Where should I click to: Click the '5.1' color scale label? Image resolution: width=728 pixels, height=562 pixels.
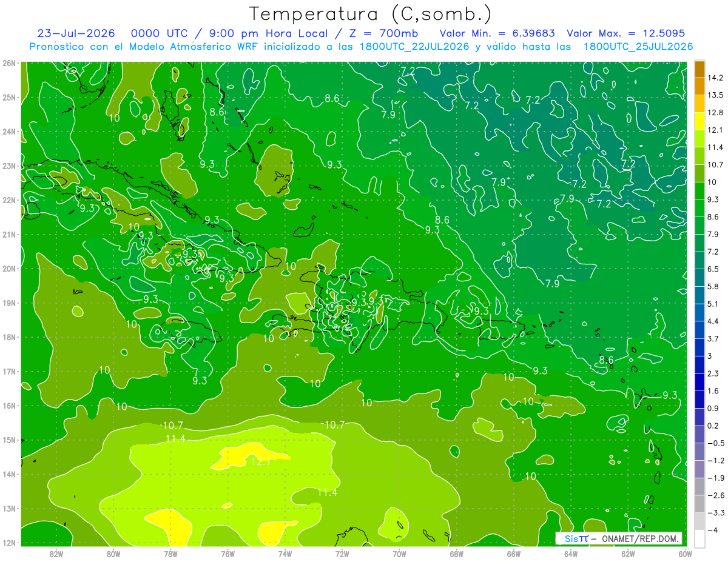713,304
